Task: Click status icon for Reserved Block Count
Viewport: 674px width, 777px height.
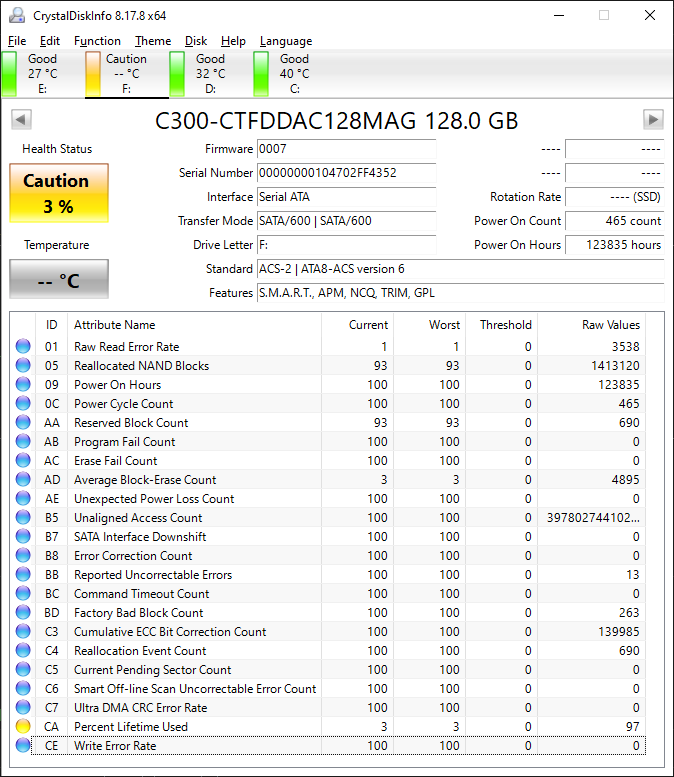Action: click(x=23, y=422)
